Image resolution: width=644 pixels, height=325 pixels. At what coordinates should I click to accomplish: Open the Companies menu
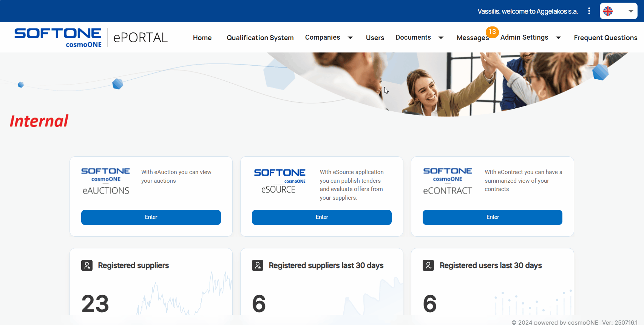(323, 37)
